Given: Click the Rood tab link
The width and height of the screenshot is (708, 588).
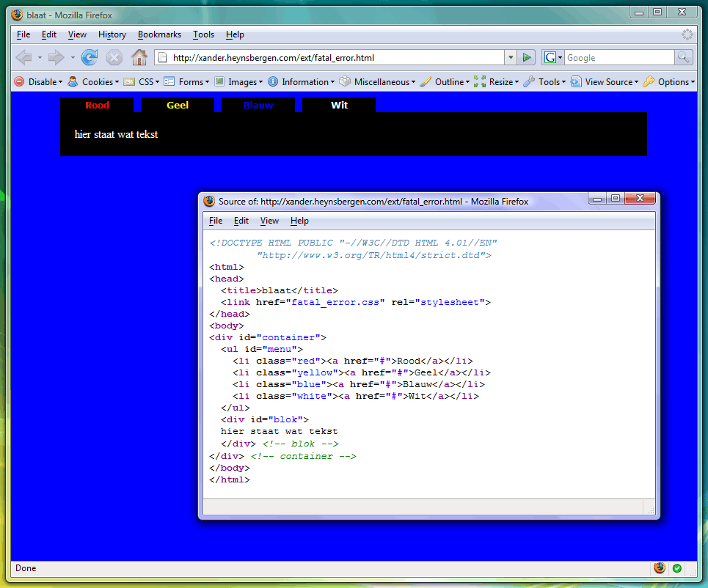Looking at the screenshot, I should tap(97, 105).
